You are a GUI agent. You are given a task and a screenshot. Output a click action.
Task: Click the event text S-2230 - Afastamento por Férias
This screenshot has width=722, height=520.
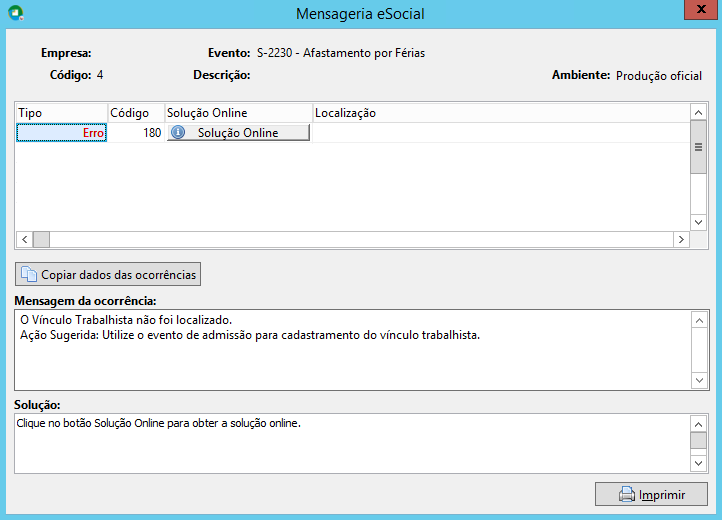pyautogui.click(x=341, y=53)
